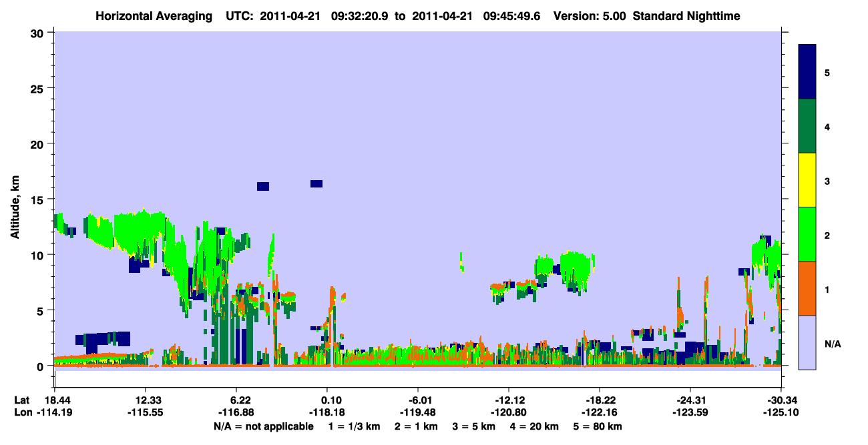Click the latitude value '-18.22'

pyautogui.click(x=600, y=400)
